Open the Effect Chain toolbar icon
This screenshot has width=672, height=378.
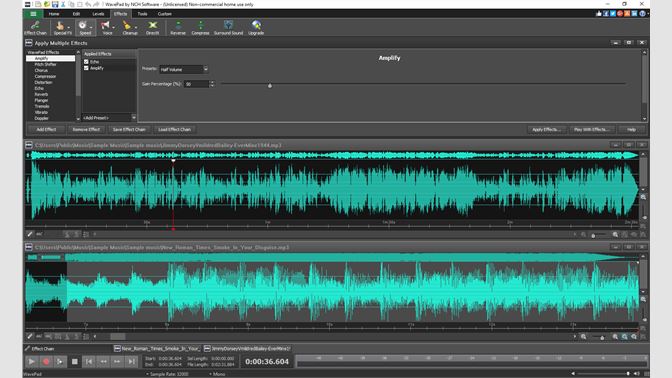(35, 28)
